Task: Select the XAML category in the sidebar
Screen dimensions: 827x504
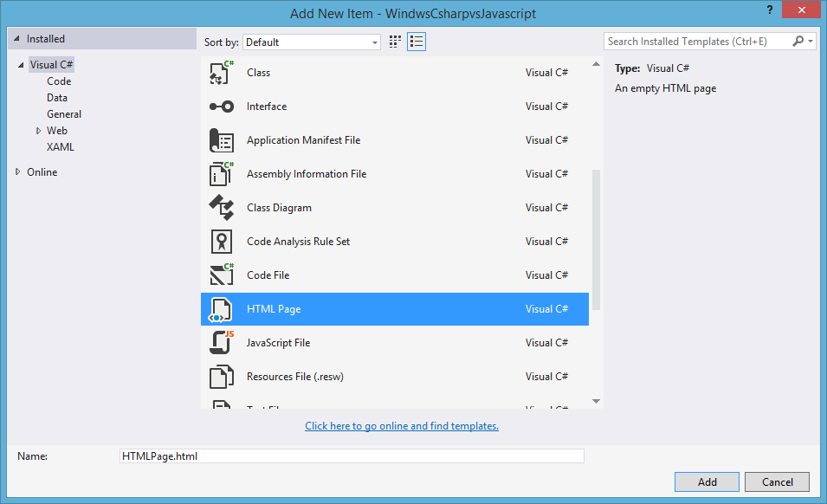Action: [60, 146]
